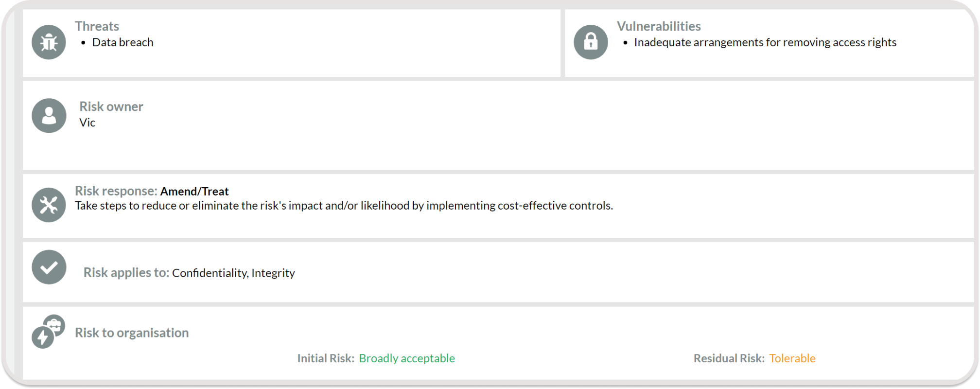Click the green Broadly acceptable initial risk
The height and width of the screenshot is (389, 980).
point(407,358)
